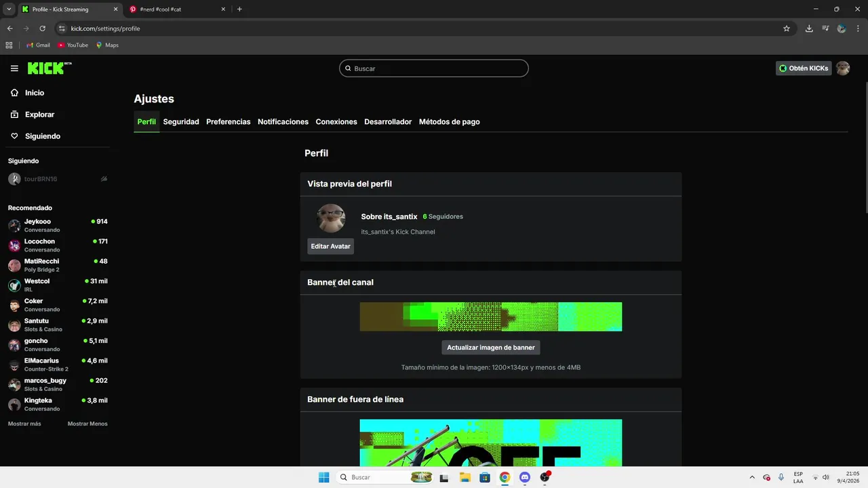Click ElMacarius channel avatar
Image resolution: width=868 pixels, height=488 pixels.
[x=14, y=365]
